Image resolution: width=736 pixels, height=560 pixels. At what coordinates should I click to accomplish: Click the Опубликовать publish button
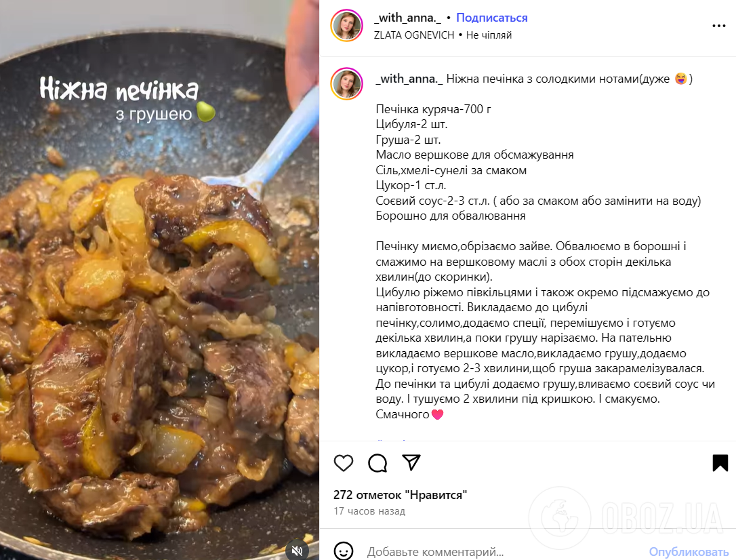689,552
